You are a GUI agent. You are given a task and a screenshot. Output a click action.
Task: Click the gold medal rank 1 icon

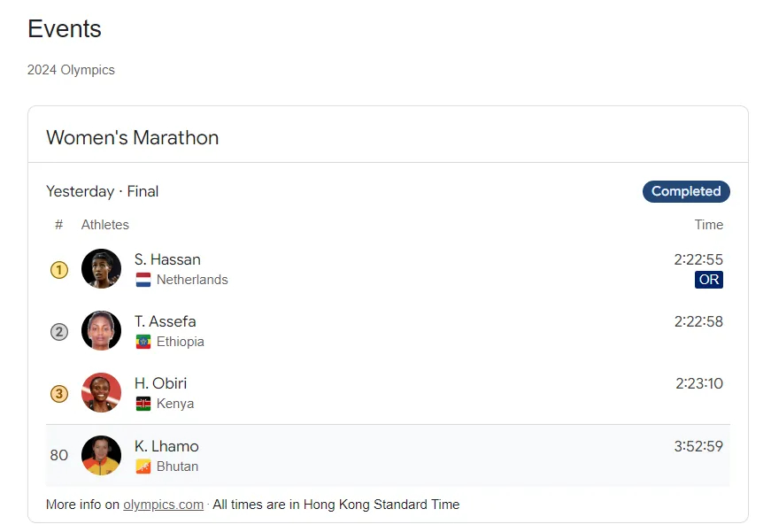59,269
